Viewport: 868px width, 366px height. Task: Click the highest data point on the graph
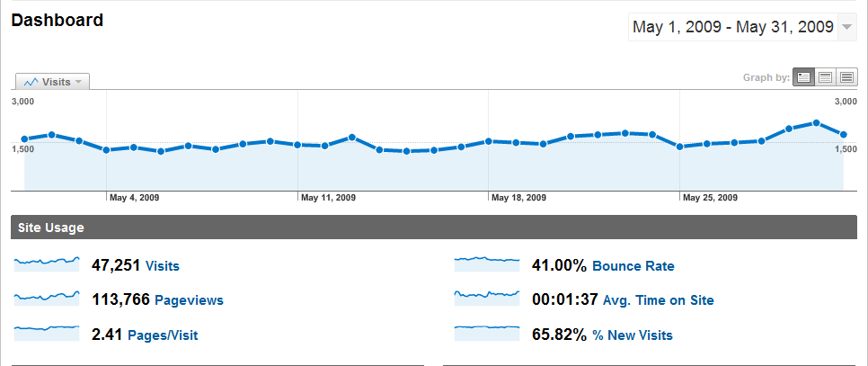click(x=816, y=123)
